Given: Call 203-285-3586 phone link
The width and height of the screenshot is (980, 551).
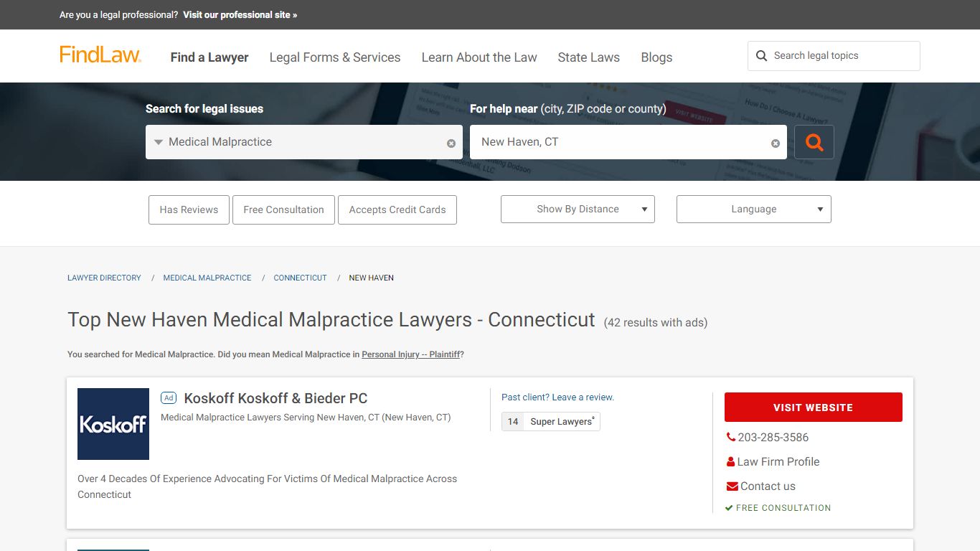Looking at the screenshot, I should (773, 438).
